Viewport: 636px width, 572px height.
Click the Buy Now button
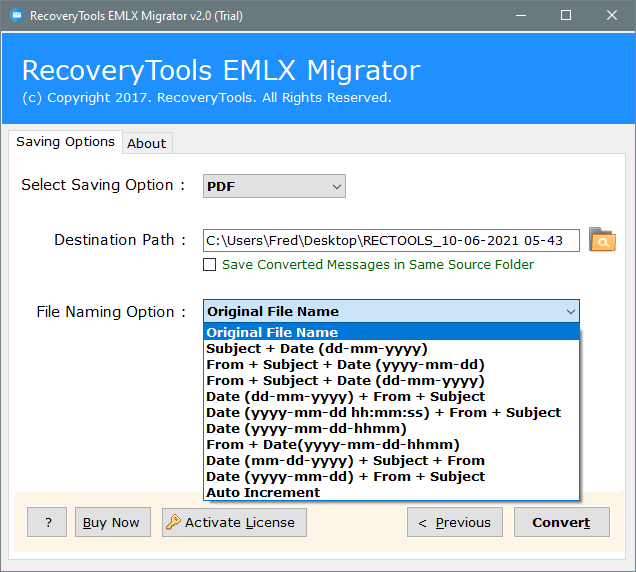(113, 522)
